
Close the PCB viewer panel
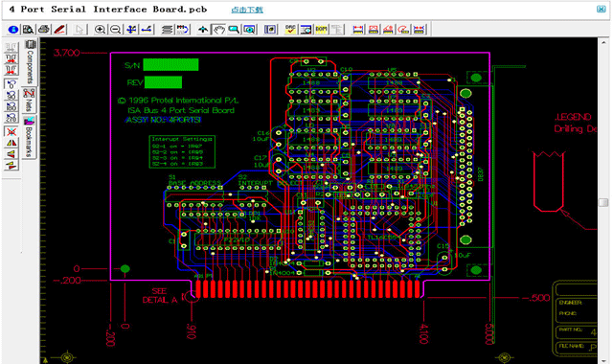click(601, 9)
